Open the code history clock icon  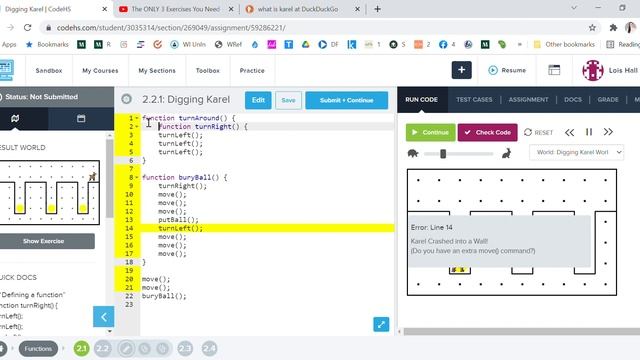pos(127,99)
